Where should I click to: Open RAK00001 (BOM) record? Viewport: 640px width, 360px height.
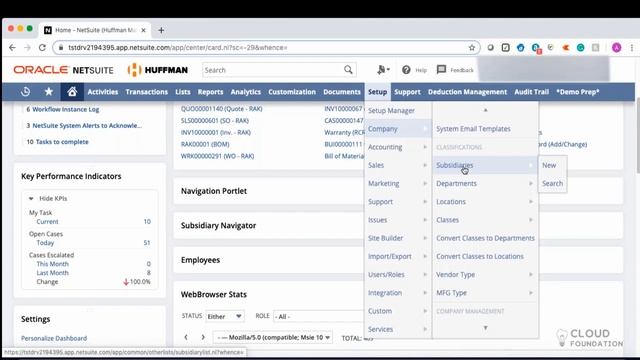pos(205,144)
